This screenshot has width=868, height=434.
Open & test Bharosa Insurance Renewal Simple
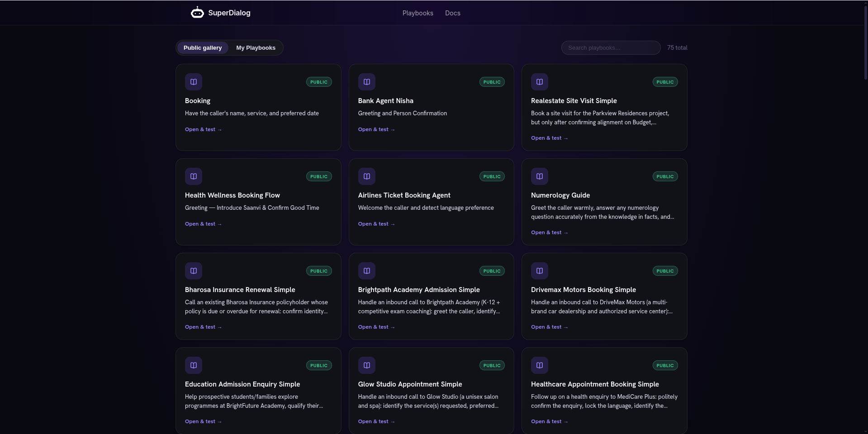tap(203, 327)
